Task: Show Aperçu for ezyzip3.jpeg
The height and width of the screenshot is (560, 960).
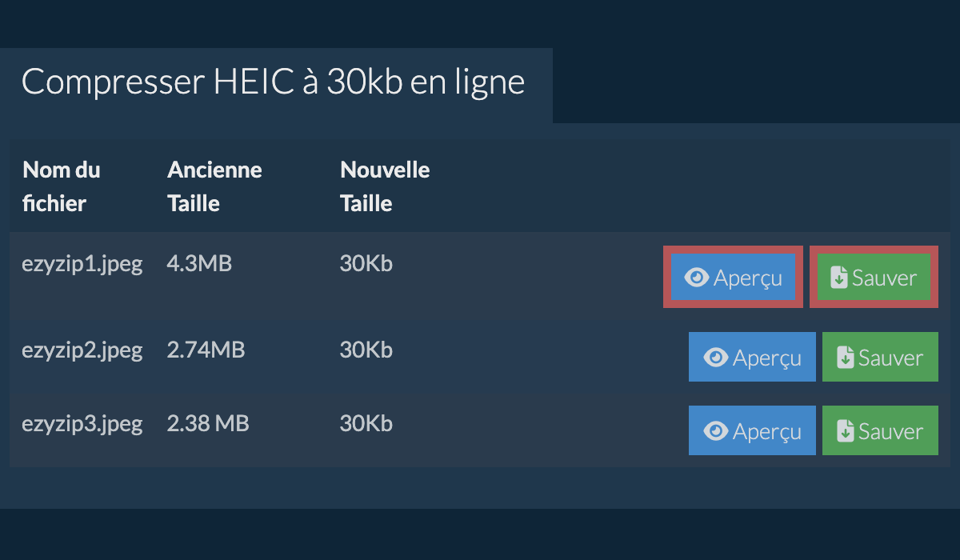Action: [x=752, y=431]
